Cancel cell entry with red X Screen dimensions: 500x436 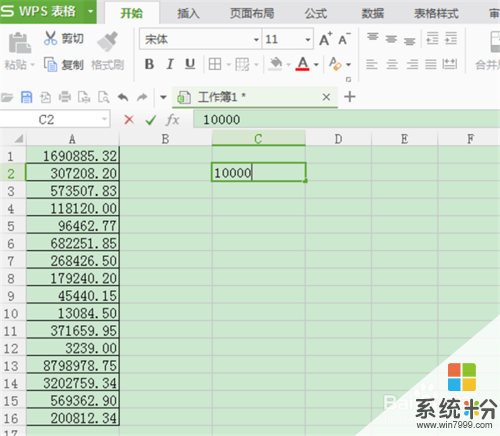(129, 119)
